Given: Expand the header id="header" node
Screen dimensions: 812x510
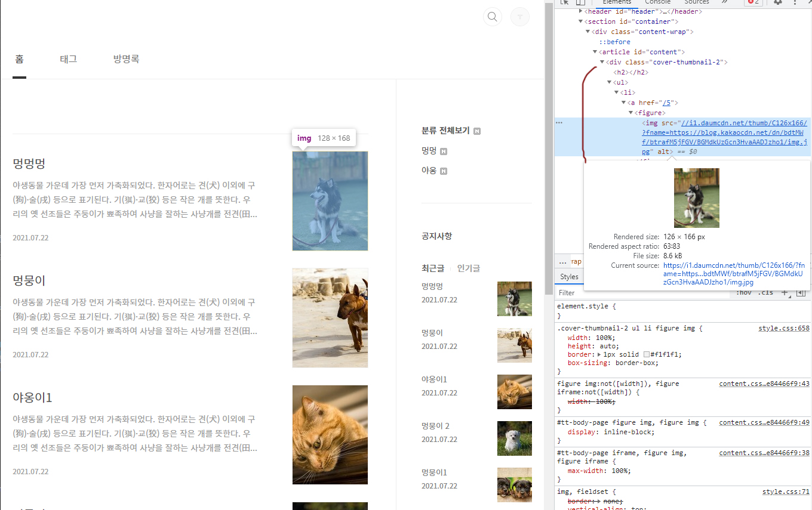Looking at the screenshot, I should pyautogui.click(x=581, y=11).
